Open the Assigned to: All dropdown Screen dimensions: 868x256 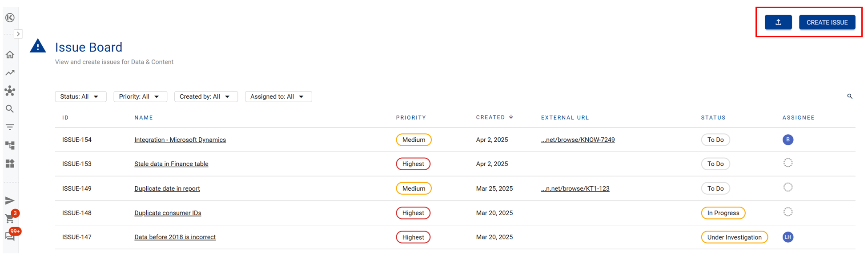(x=278, y=96)
